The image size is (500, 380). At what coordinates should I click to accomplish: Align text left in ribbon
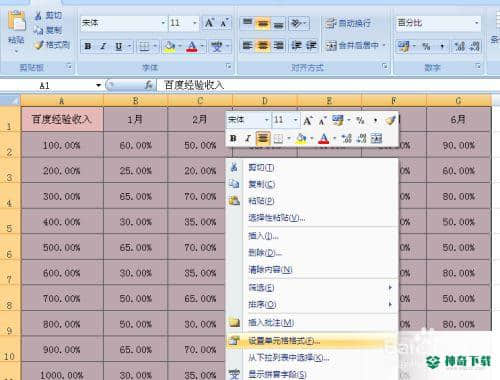[x=247, y=46]
